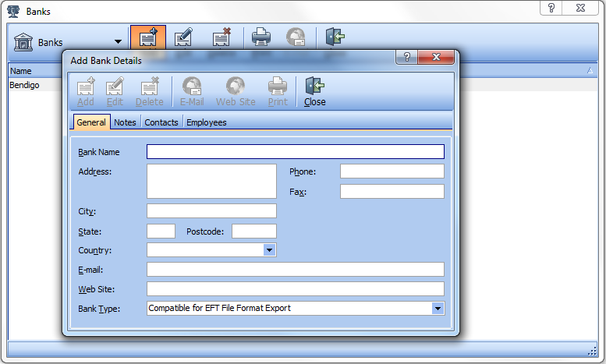Image resolution: width=606 pixels, height=364 pixels.
Task: Click the Delete bank icon in Banks toolbar
Action: pyautogui.click(x=221, y=37)
